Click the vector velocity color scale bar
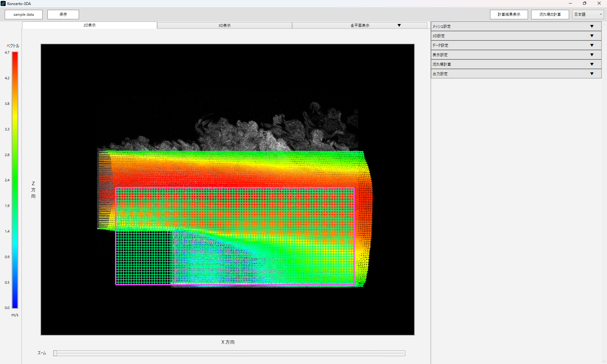 [x=15, y=180]
